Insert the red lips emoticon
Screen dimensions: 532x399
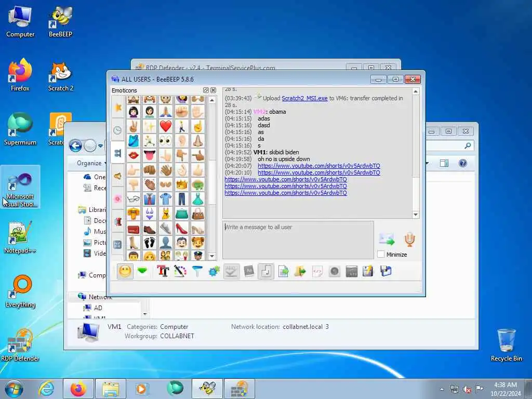point(134,155)
